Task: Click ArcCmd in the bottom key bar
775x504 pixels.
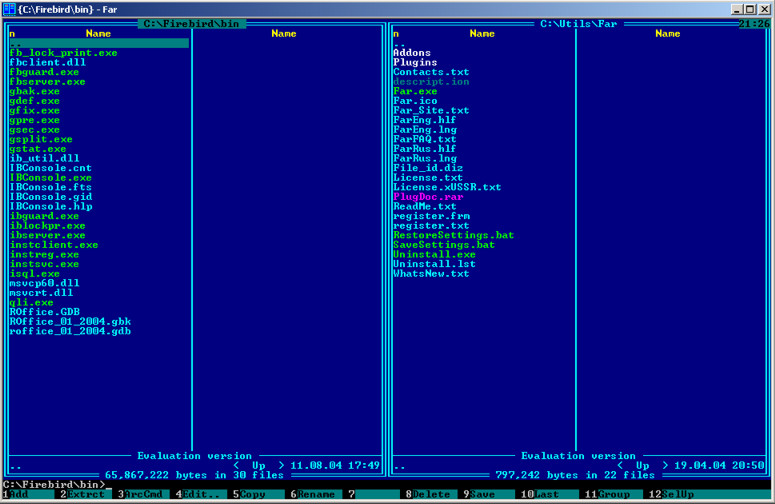Action: (x=143, y=495)
